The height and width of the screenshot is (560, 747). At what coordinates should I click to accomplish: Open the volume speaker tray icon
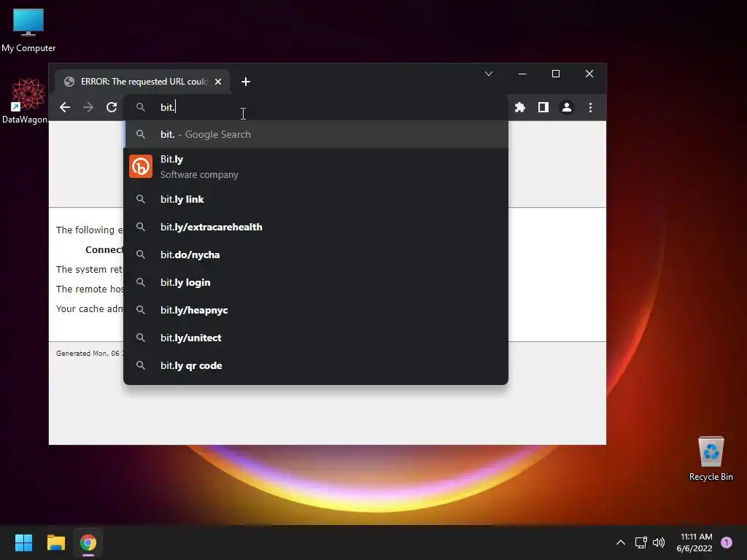point(659,542)
